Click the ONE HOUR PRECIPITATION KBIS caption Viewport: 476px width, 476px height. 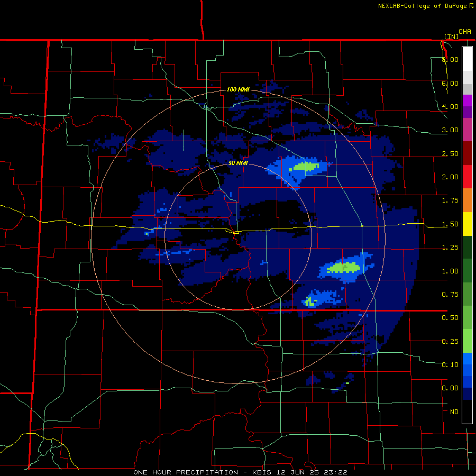tap(240, 472)
